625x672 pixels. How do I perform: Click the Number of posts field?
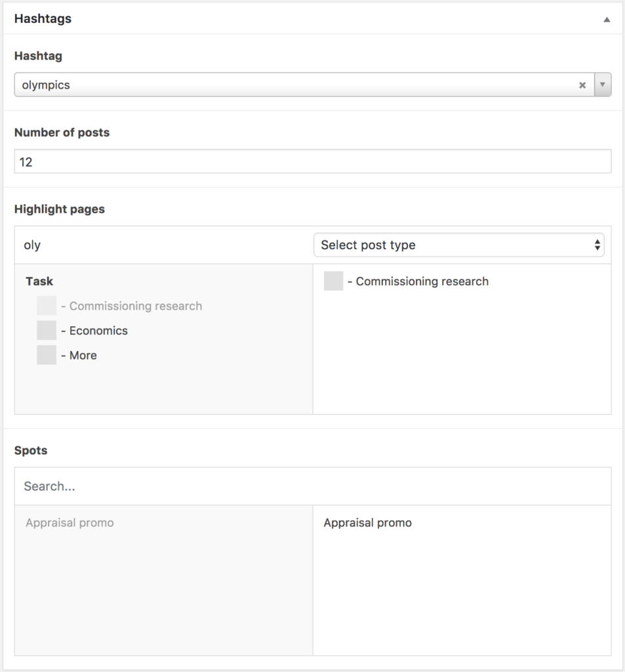tap(313, 161)
